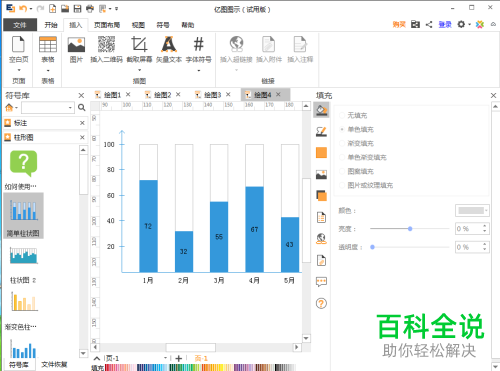Expand the 表格 dropdown arrow
The height and width of the screenshot is (371, 500).
tap(48, 70)
